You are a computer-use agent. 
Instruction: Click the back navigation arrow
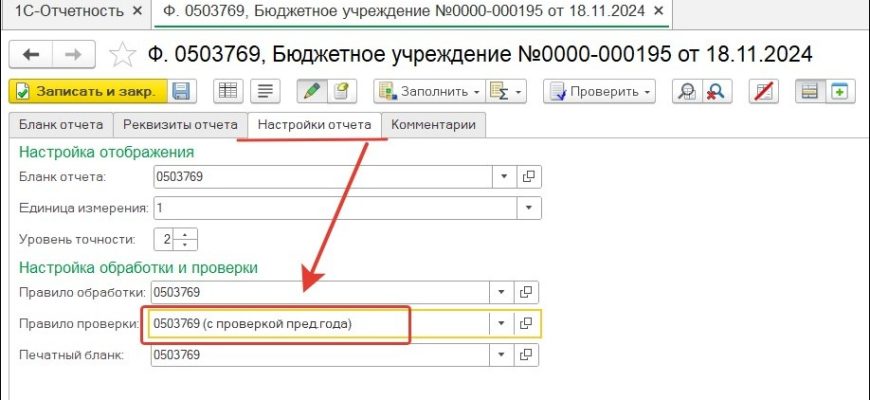(31, 54)
